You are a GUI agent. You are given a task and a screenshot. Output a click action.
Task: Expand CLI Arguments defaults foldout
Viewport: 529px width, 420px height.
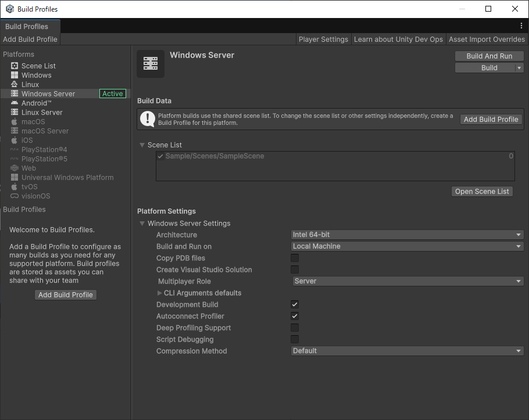click(x=160, y=293)
